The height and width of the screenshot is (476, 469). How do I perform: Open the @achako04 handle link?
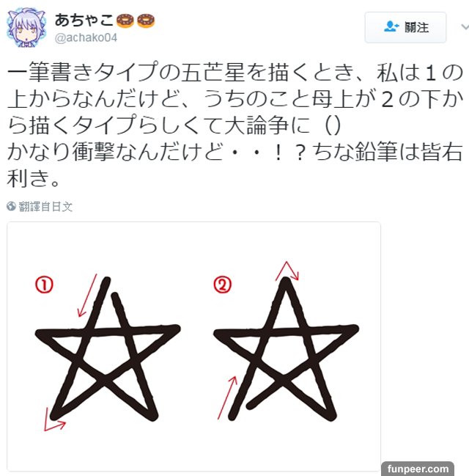click(x=86, y=37)
